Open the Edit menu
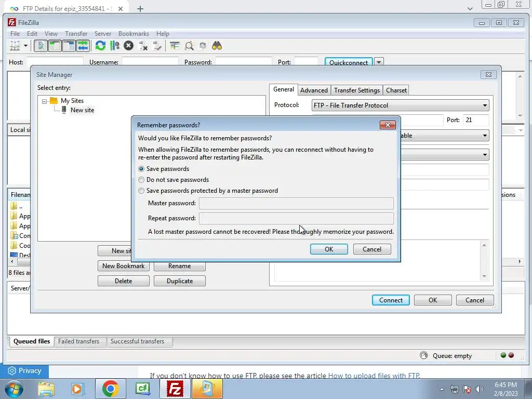This screenshot has width=532, height=399. point(32,34)
